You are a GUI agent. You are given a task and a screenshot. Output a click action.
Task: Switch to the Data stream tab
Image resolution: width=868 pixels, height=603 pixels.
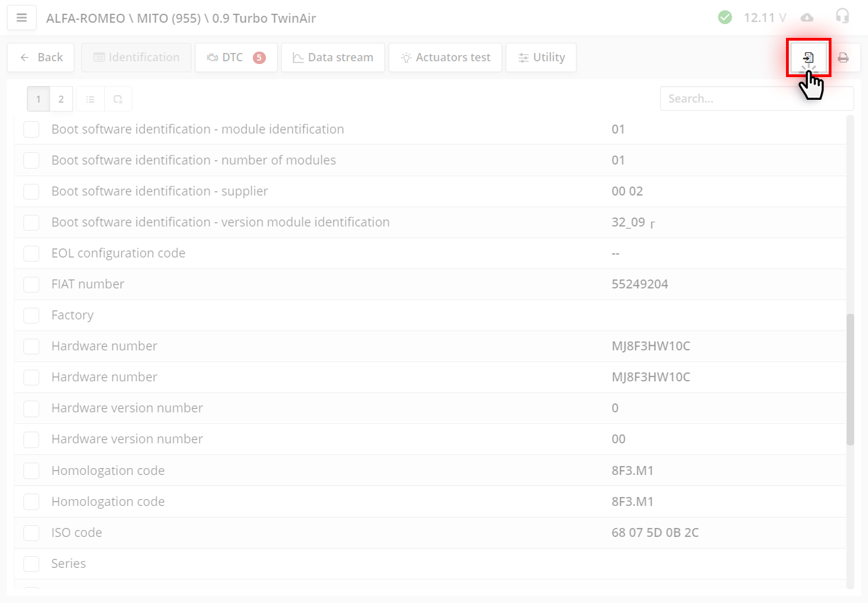333,57
